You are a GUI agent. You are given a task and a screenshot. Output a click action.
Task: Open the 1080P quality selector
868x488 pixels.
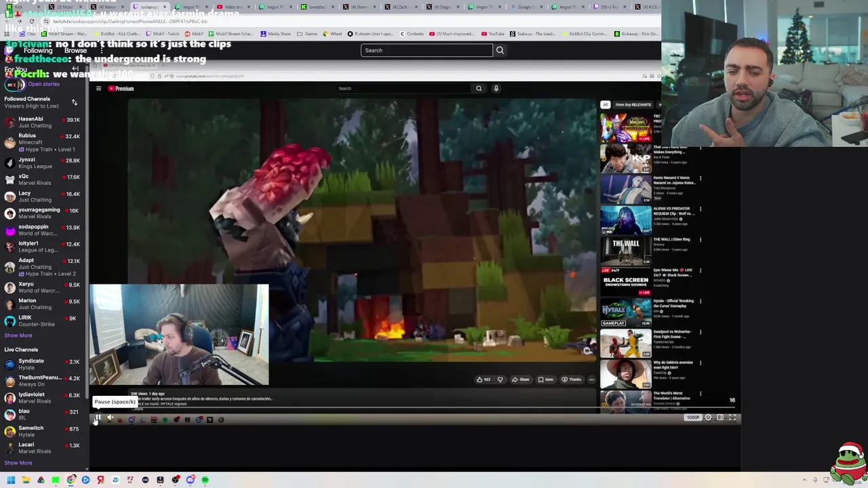coord(692,418)
